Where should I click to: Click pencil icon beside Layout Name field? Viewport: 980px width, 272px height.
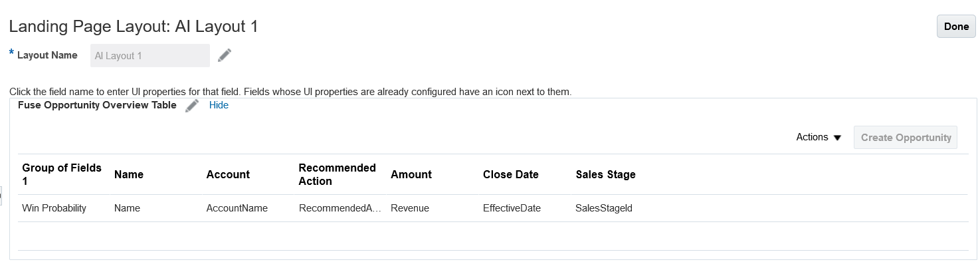coord(225,55)
